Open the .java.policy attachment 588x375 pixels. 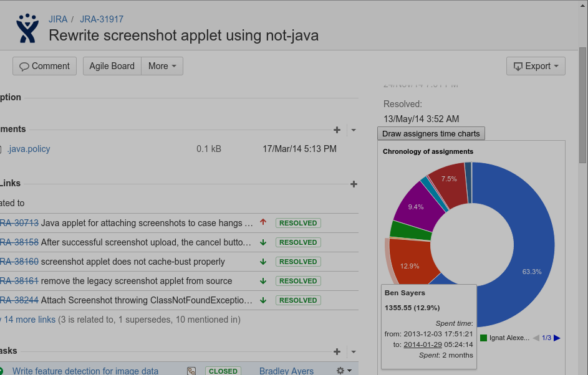(x=29, y=149)
